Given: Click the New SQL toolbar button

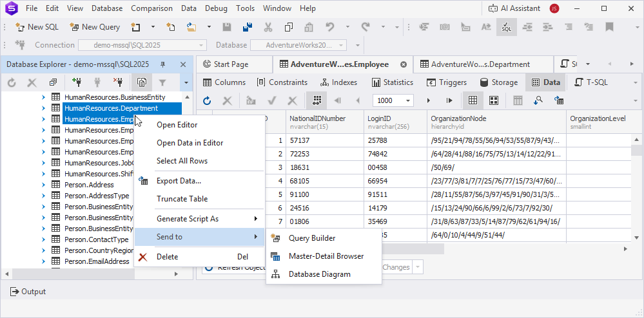Looking at the screenshot, I should point(37,27).
